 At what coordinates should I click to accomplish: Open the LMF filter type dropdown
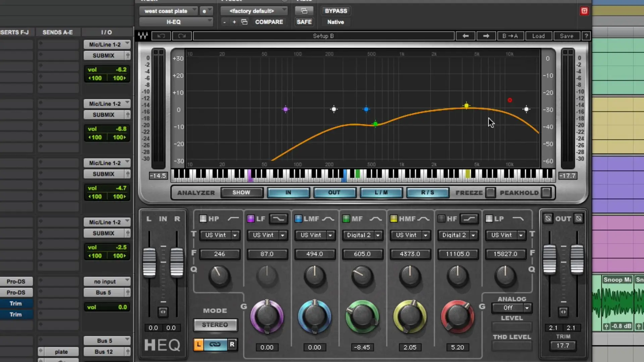(x=315, y=235)
